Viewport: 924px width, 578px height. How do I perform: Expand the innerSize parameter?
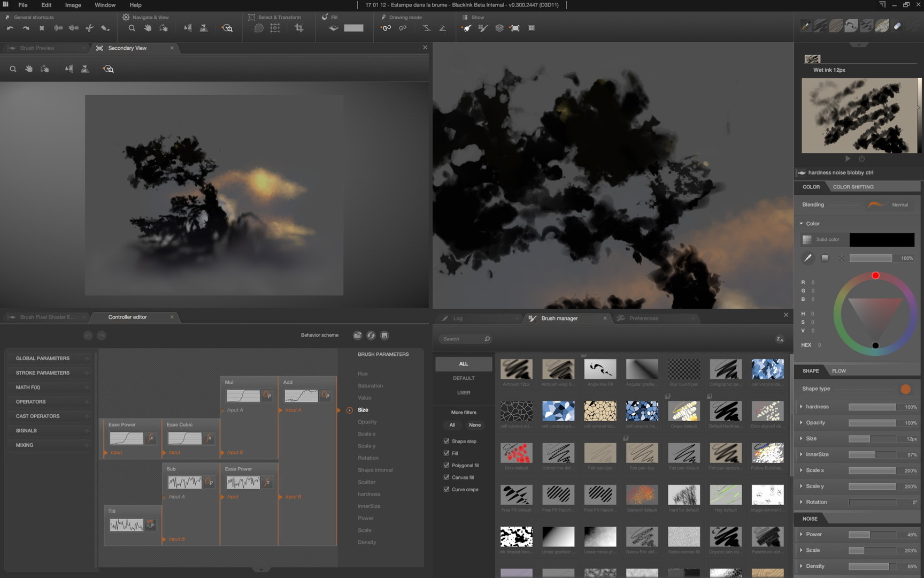801,454
